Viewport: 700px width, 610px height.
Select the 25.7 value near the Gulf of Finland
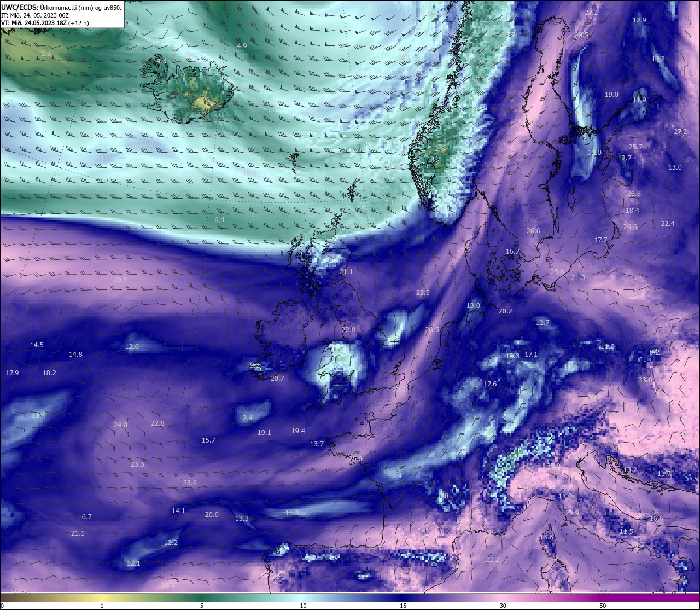pos(635,147)
